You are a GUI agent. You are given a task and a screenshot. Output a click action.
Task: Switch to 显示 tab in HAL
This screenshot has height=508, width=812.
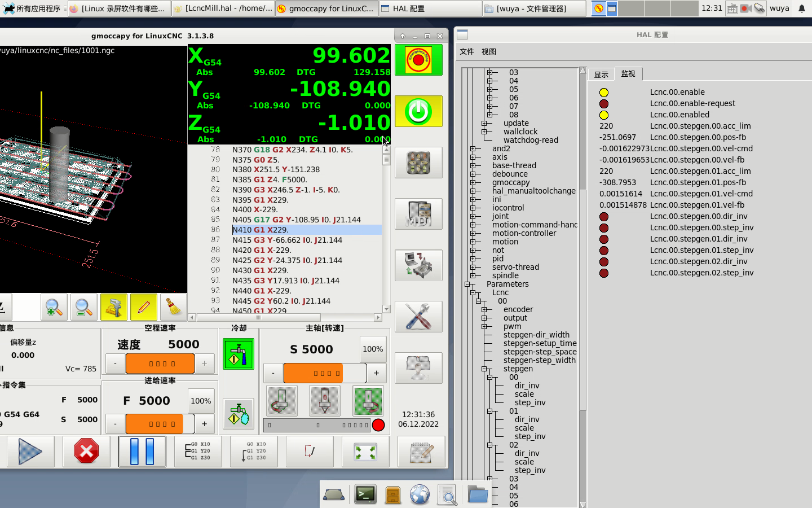tap(601, 75)
